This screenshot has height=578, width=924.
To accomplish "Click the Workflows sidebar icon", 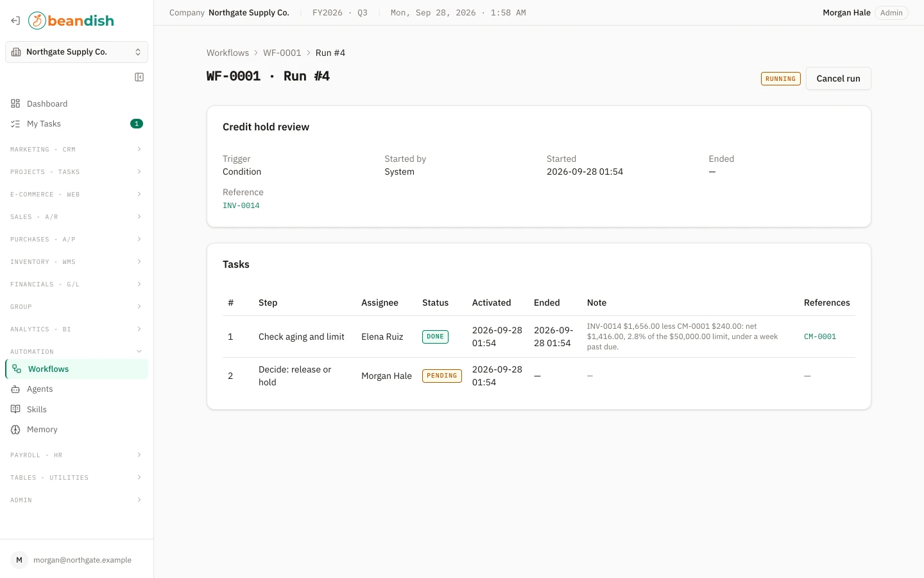I will click(17, 369).
